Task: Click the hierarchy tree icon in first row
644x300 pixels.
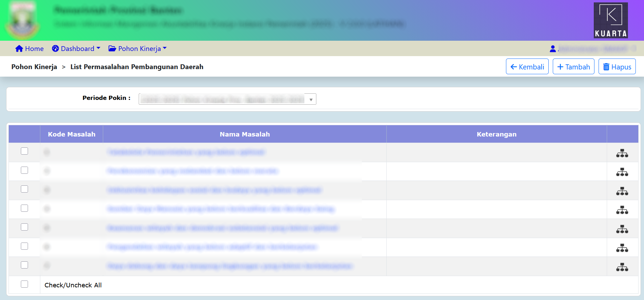Action: coord(622,153)
